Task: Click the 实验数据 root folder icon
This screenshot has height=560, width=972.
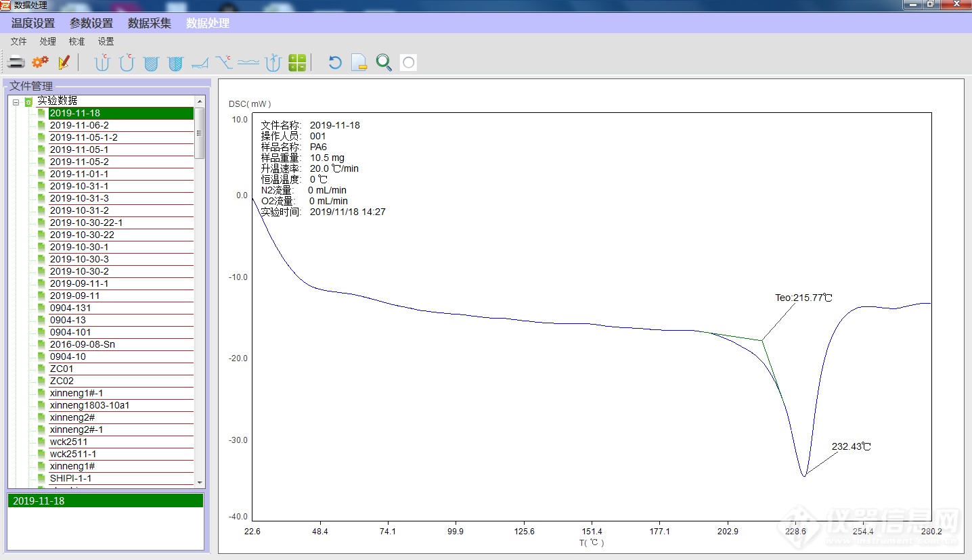Action: pyautogui.click(x=28, y=101)
